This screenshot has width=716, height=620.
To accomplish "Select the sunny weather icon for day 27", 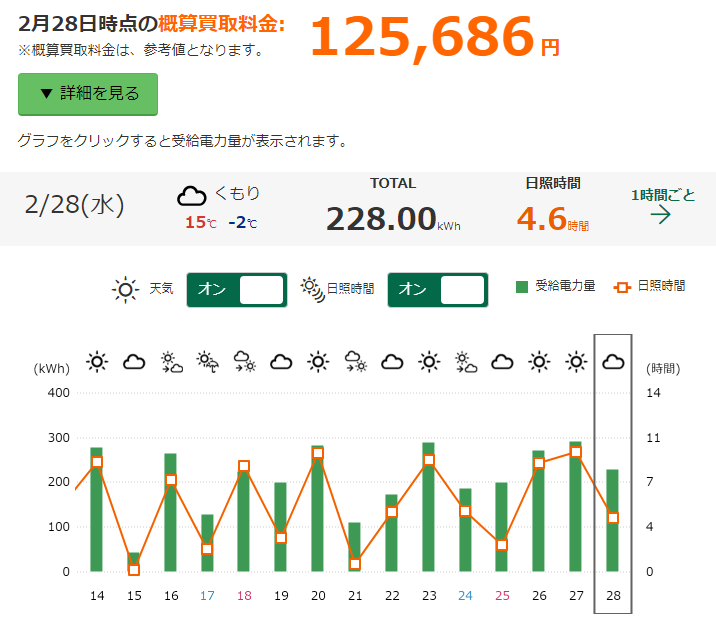I will (x=576, y=362).
